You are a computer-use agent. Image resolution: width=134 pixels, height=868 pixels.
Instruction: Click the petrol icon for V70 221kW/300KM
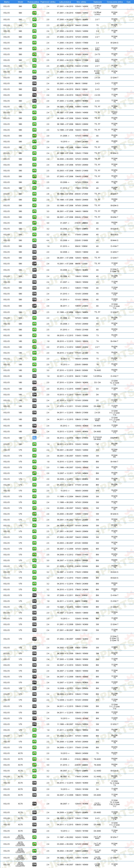34,543
